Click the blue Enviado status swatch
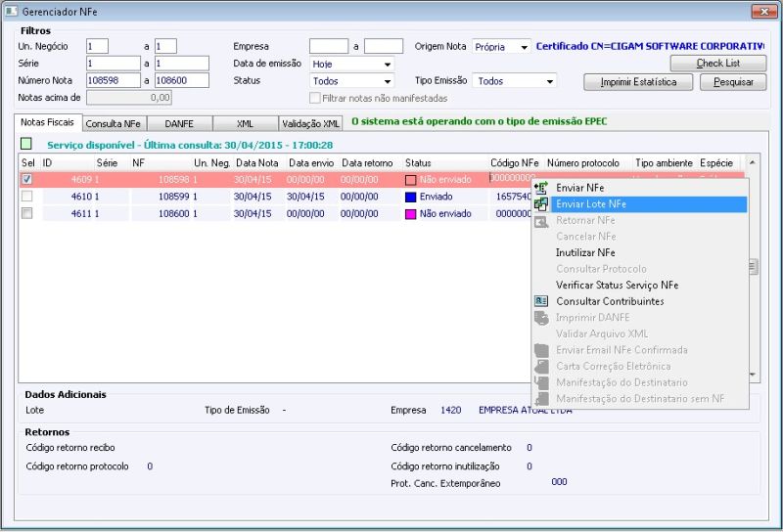Viewport: 783px width, 532px height. (x=410, y=197)
